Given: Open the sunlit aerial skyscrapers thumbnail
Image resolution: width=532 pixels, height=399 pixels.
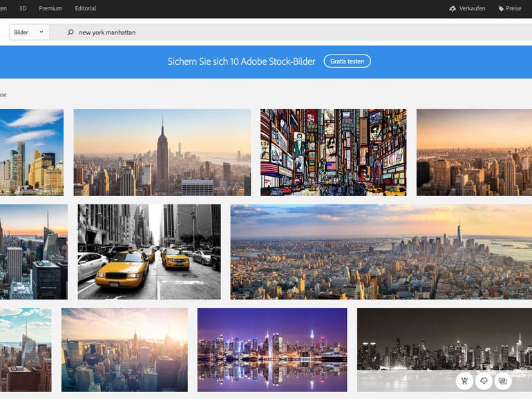Looking at the screenshot, I should [x=124, y=350].
